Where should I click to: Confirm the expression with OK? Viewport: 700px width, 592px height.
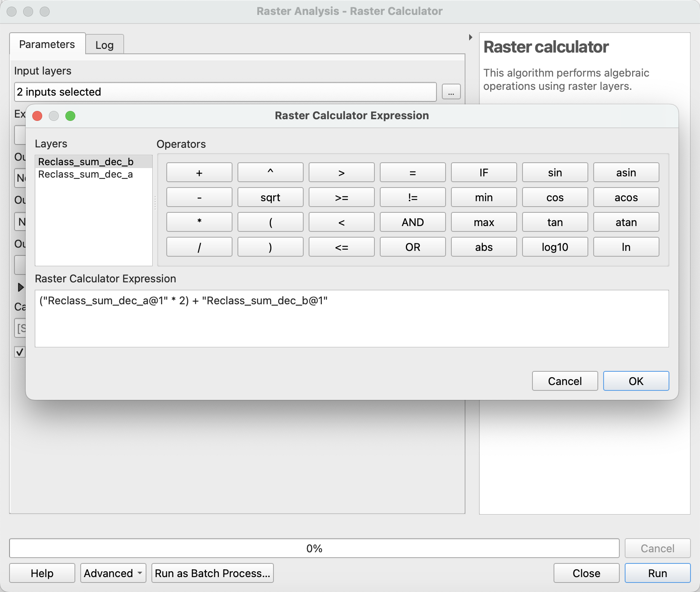point(636,381)
